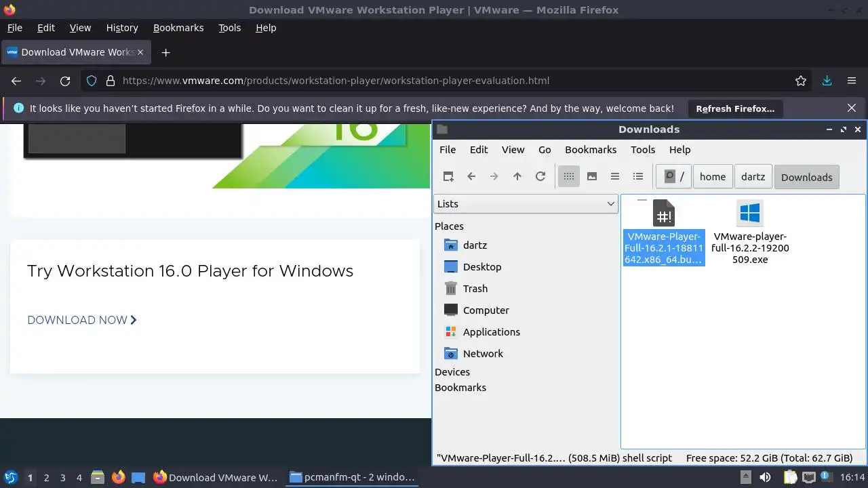Image resolution: width=868 pixels, height=488 pixels.
Task: Open the Firefox File menu
Action: point(14,28)
